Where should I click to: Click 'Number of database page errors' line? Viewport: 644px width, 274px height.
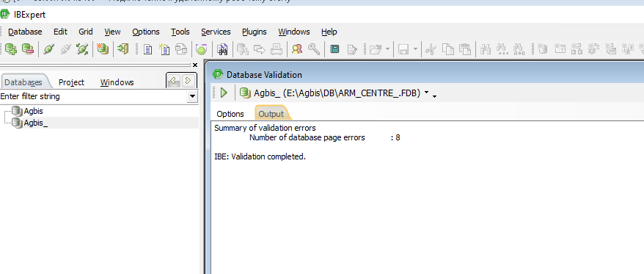tap(307, 138)
